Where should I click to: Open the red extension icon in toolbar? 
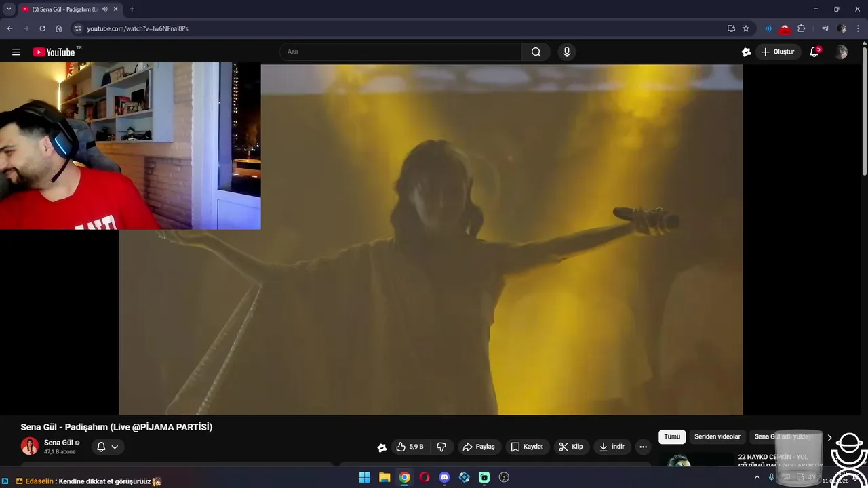[785, 29]
